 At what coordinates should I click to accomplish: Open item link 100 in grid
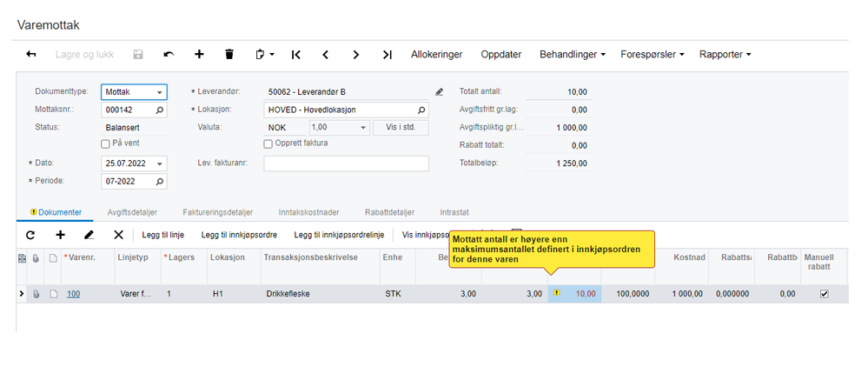[74, 294]
